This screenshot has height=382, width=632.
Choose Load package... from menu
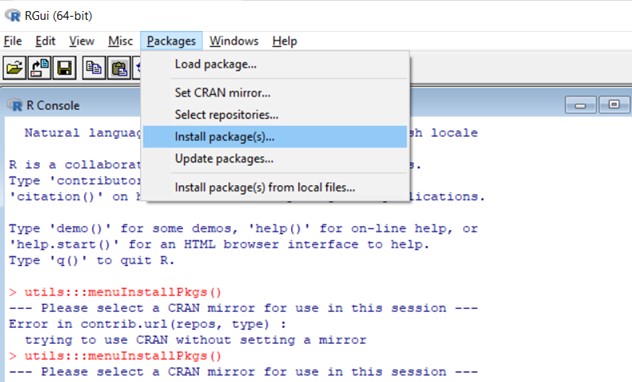275,64
